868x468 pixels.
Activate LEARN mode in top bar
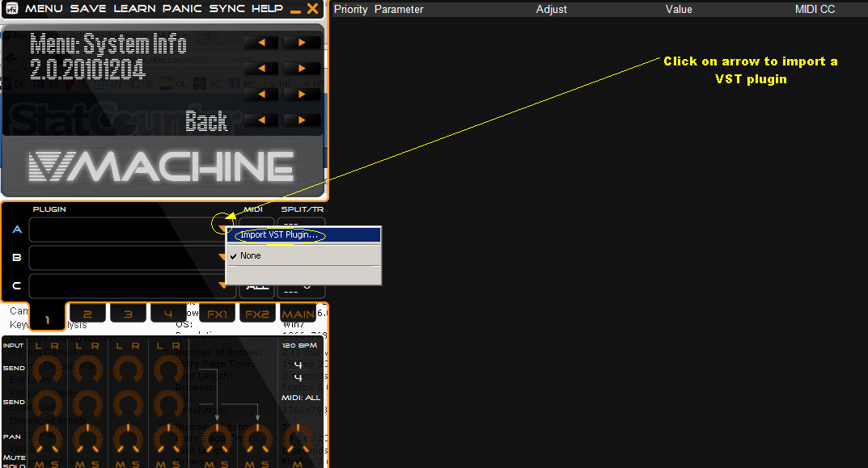(x=134, y=8)
